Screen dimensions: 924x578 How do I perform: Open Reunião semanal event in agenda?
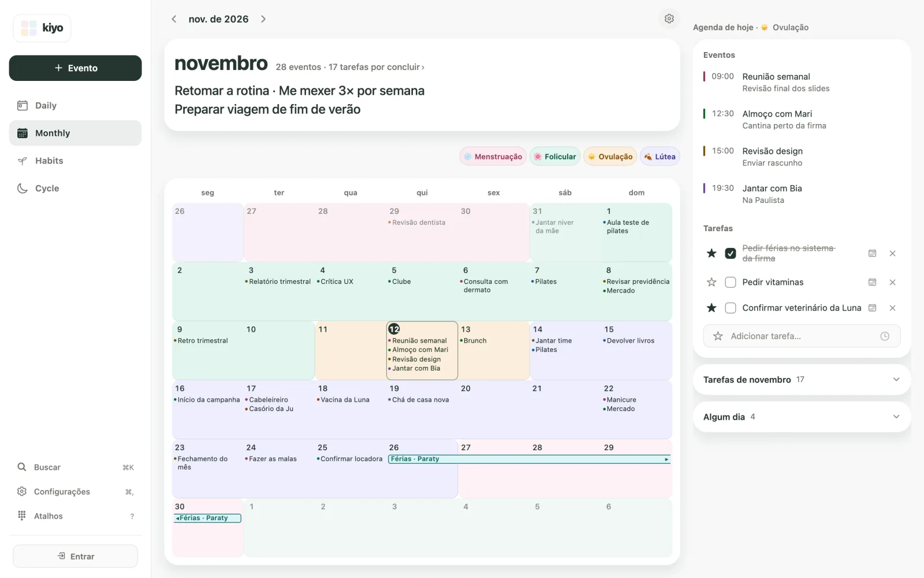tap(802, 82)
